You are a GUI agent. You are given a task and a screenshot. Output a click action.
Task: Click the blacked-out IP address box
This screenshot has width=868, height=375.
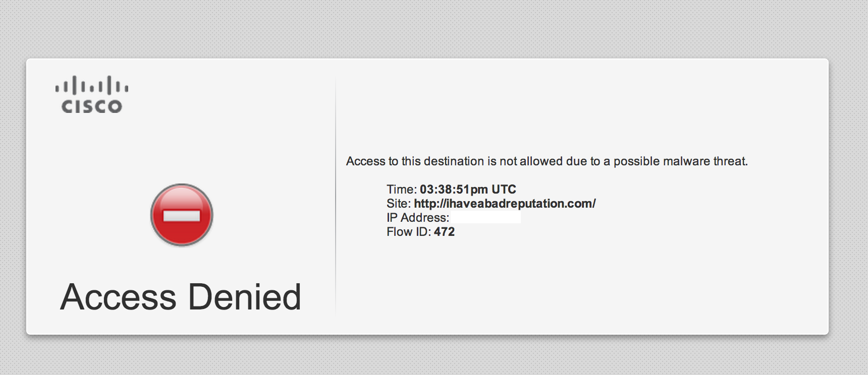[485, 217]
